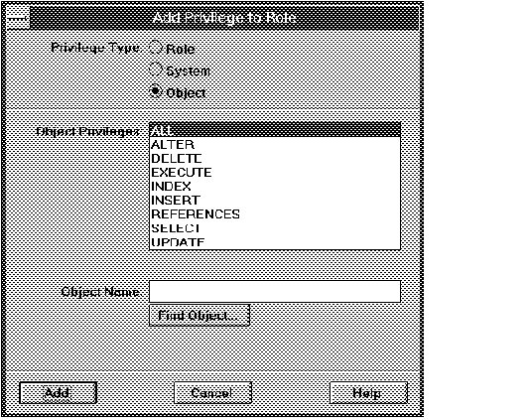Open Help for this dialog
Screen dimensions: 532x420
tap(368, 393)
